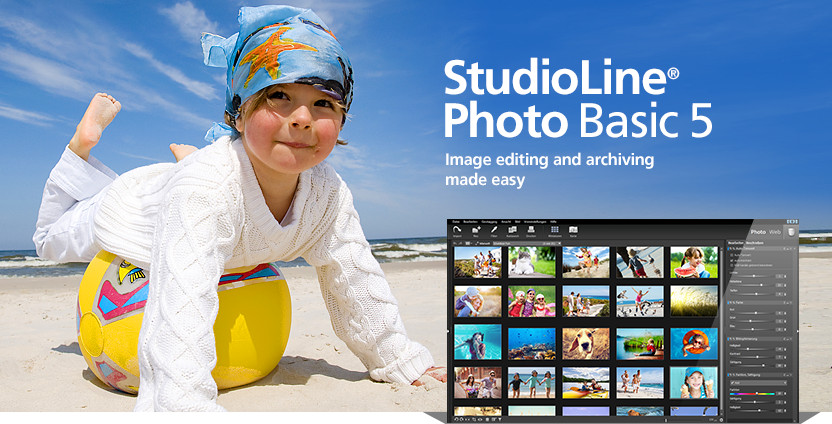Screen dimensions: 832x424
Task: Click the Austausch (share) toolbar icon
Action: click(513, 230)
